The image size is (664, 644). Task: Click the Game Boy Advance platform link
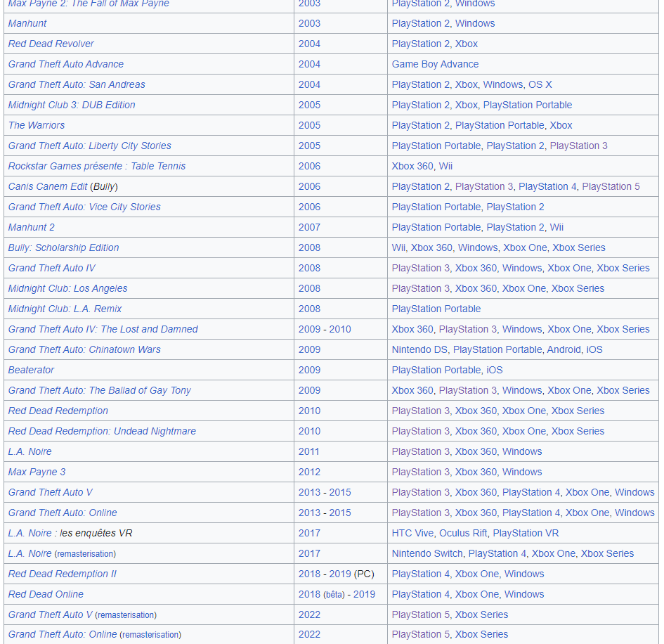click(435, 64)
